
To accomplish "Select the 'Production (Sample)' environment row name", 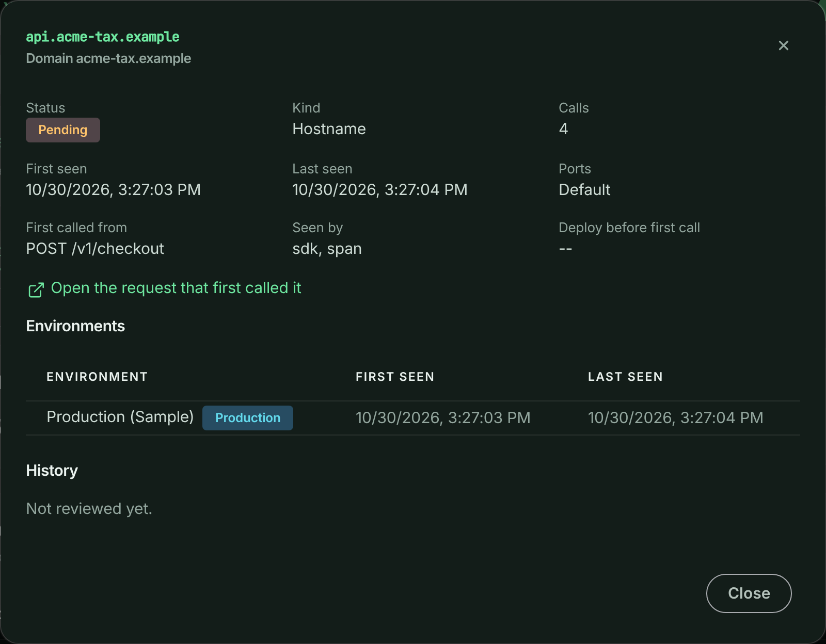I will tap(120, 417).
